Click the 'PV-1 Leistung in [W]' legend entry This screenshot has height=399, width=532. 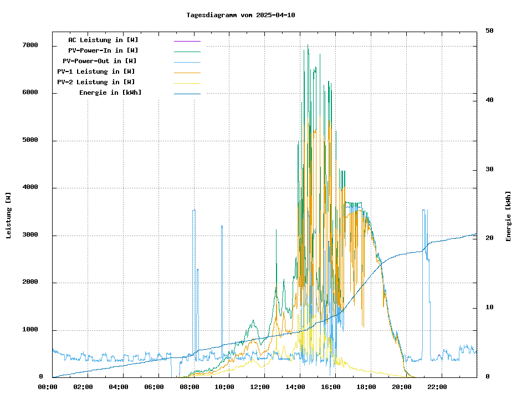pyautogui.click(x=96, y=71)
